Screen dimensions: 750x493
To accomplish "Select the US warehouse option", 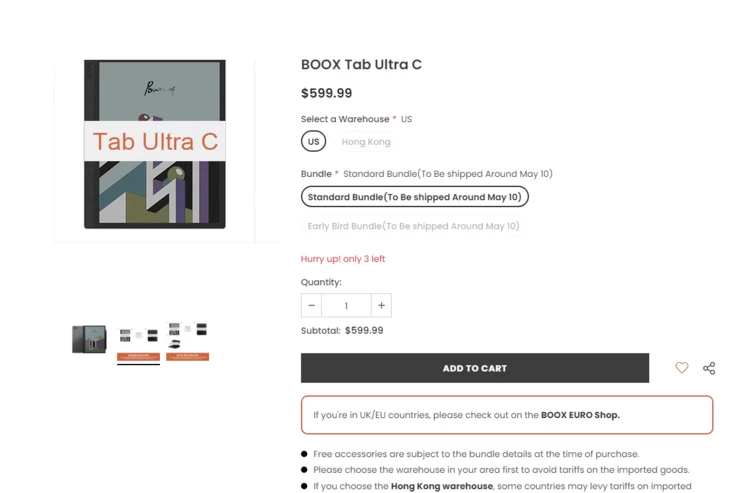I will [x=313, y=142].
